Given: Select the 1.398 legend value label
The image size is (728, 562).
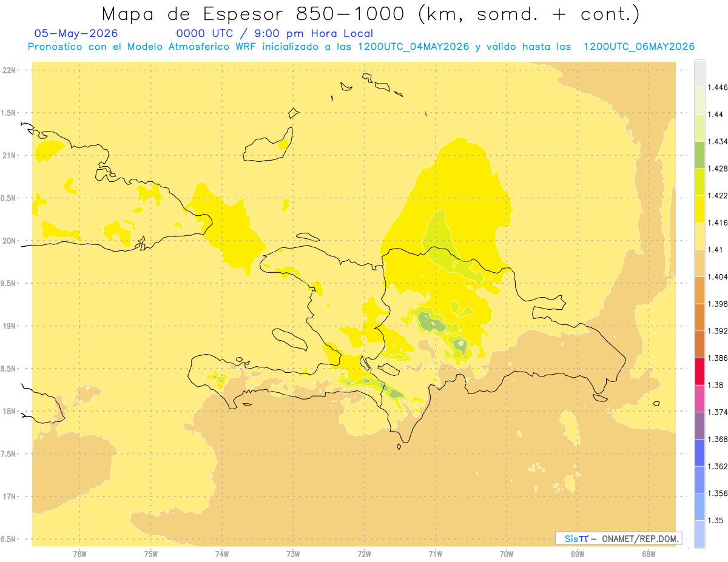Looking at the screenshot, I should tap(718, 304).
